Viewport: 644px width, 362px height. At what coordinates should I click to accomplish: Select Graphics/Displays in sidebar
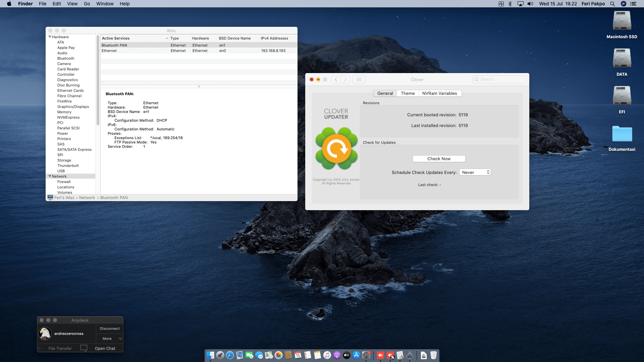point(73,107)
